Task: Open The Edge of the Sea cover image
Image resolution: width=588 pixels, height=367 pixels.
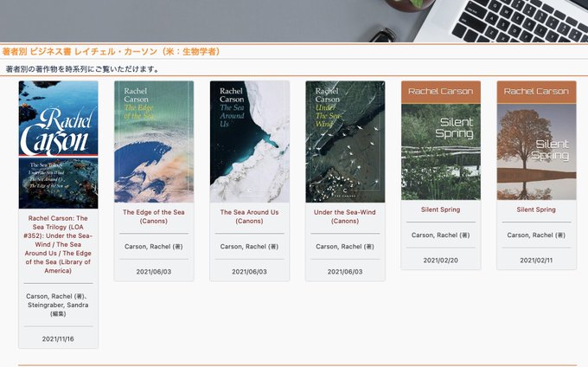Action: pos(154,142)
